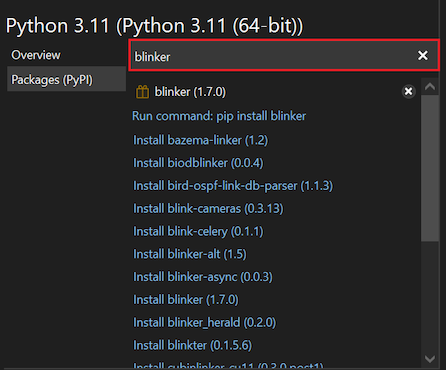Click the package list scrollbar thumb
Screen dimensions: 446x370
point(430,168)
